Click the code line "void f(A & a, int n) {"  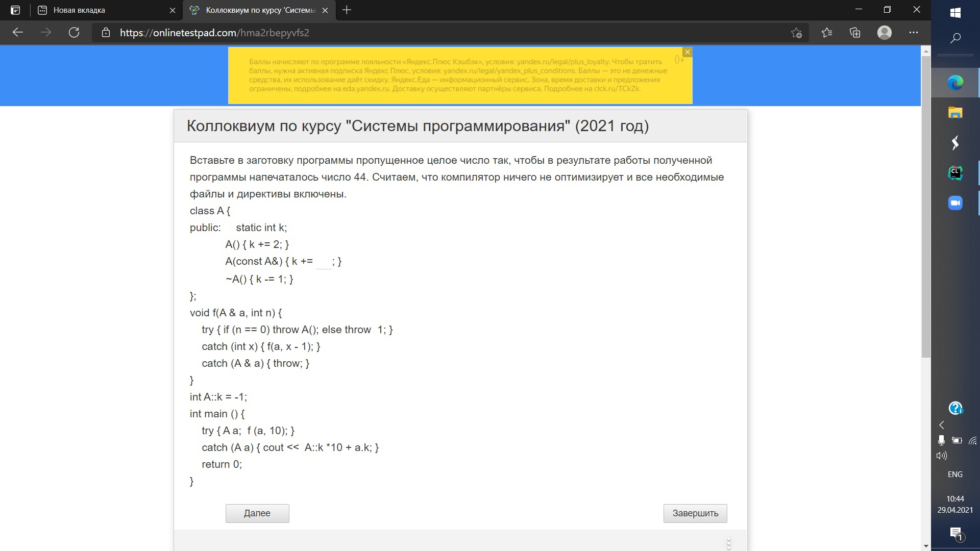236,313
